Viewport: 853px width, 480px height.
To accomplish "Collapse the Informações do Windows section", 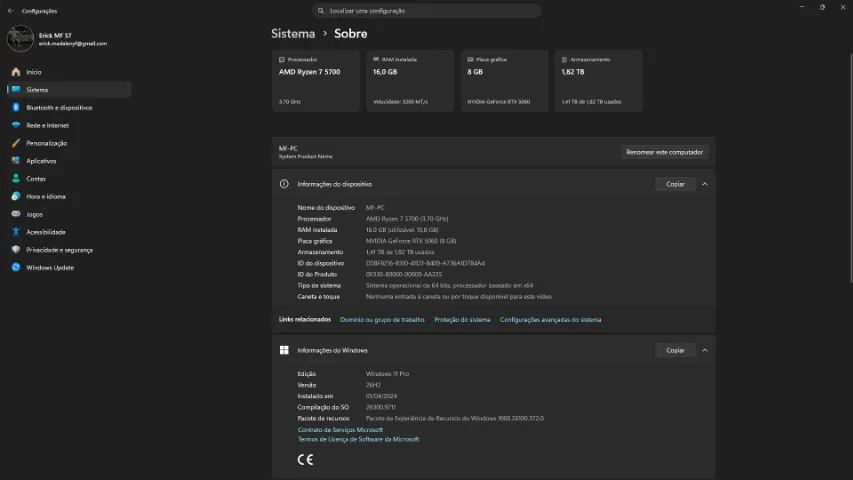I will pyautogui.click(x=704, y=350).
